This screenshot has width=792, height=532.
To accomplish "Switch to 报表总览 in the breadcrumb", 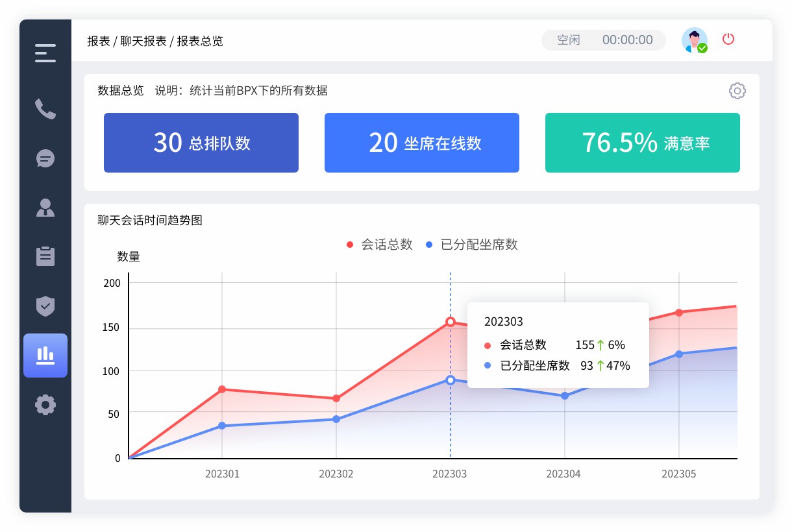I will [200, 41].
